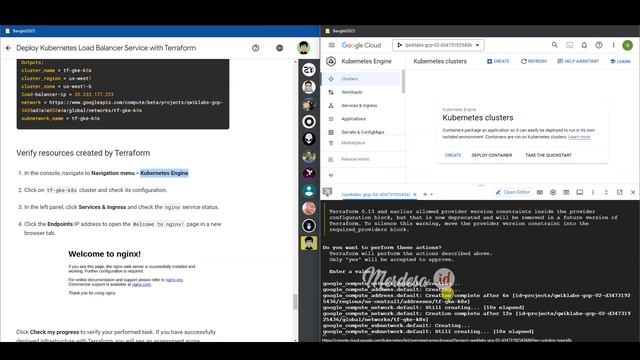Screen dimensions: 640x360
Task: Click the yellow background avatar at bottom
Action: 309,243
